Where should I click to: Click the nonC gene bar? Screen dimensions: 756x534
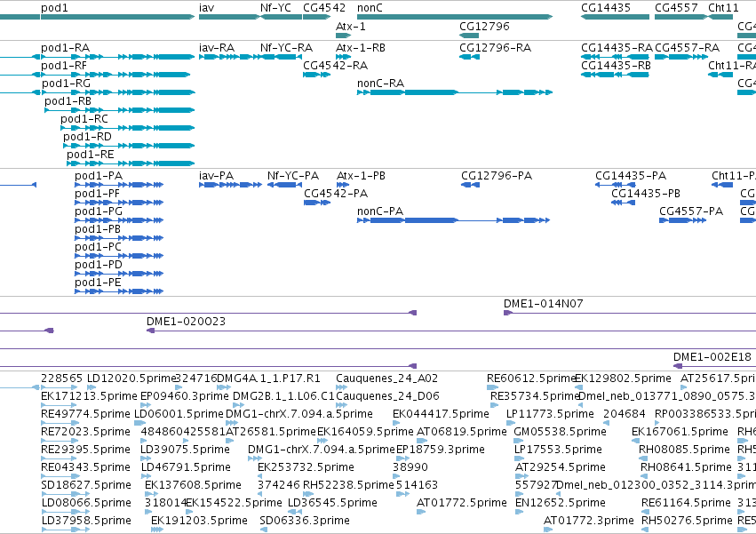pos(455,17)
